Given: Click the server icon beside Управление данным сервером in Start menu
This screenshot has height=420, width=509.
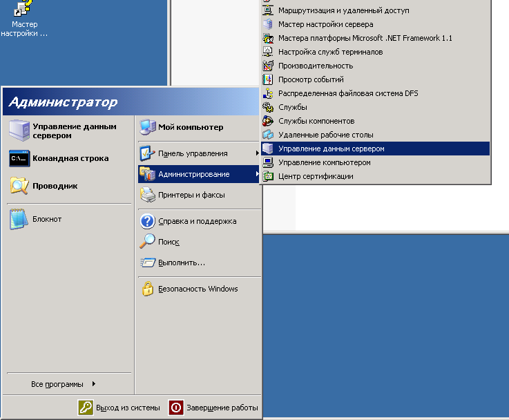Looking at the screenshot, I should pos(19,131).
